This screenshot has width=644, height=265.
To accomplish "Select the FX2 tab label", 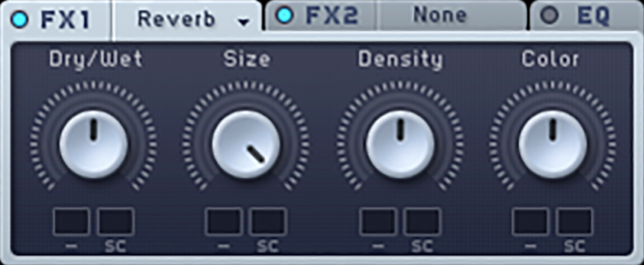I will 332,16.
